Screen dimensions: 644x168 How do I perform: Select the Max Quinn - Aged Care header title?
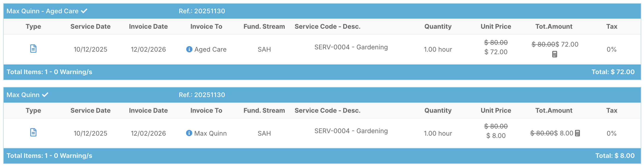[42, 11]
